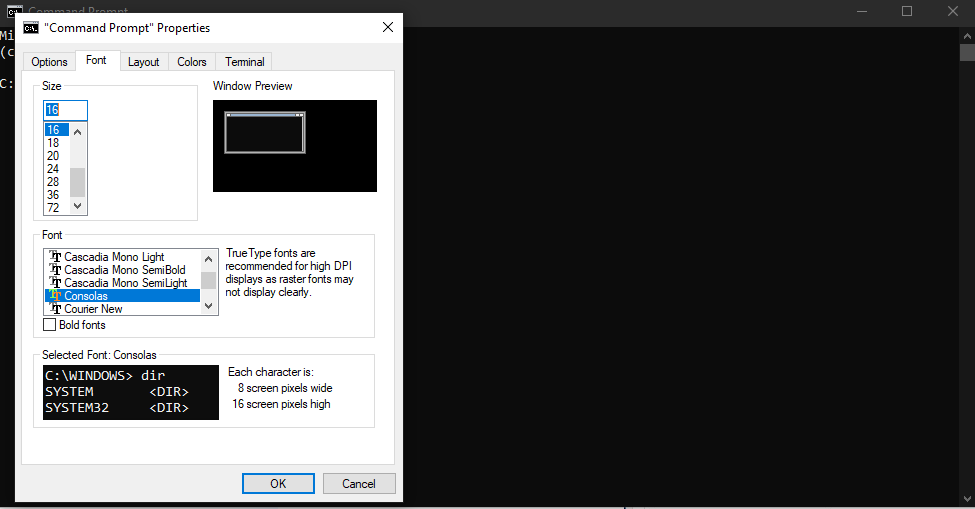
Task: Click the selected font sample preview
Action: (x=131, y=392)
